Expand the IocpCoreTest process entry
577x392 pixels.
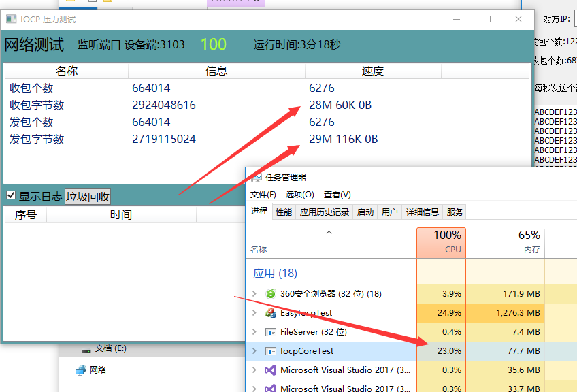pos(254,351)
